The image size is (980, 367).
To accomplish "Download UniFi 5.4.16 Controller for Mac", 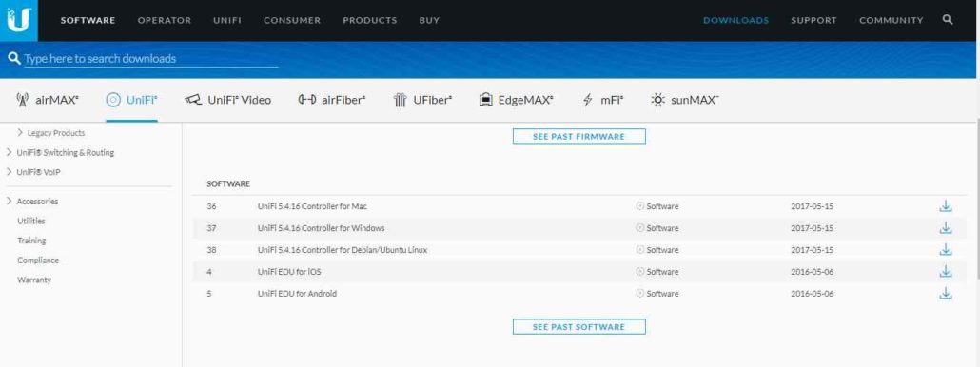I will 946,206.
